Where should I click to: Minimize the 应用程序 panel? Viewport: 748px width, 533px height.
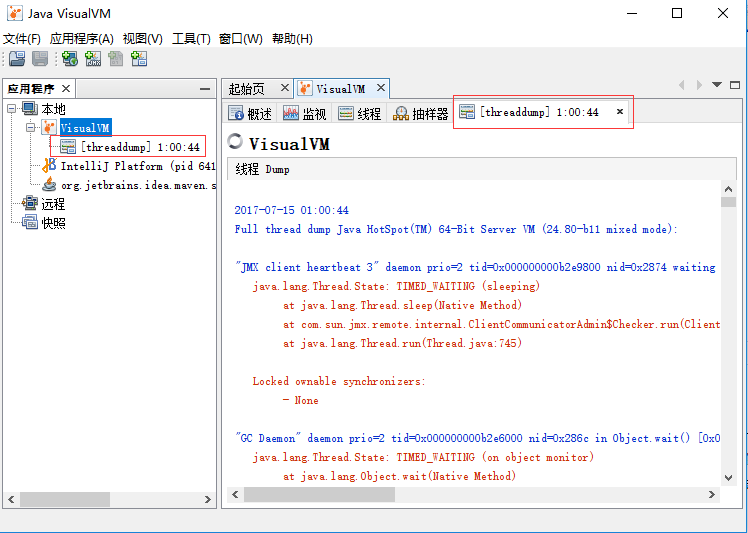[205, 89]
